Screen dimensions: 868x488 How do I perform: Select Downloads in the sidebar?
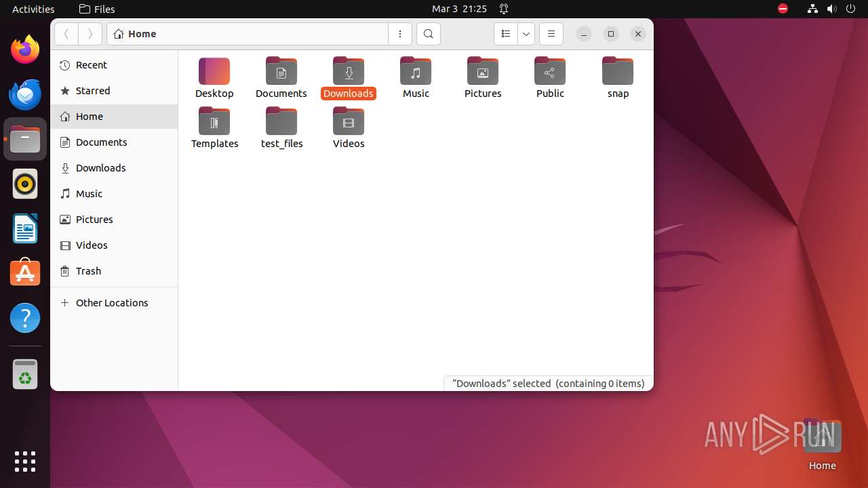click(114, 168)
